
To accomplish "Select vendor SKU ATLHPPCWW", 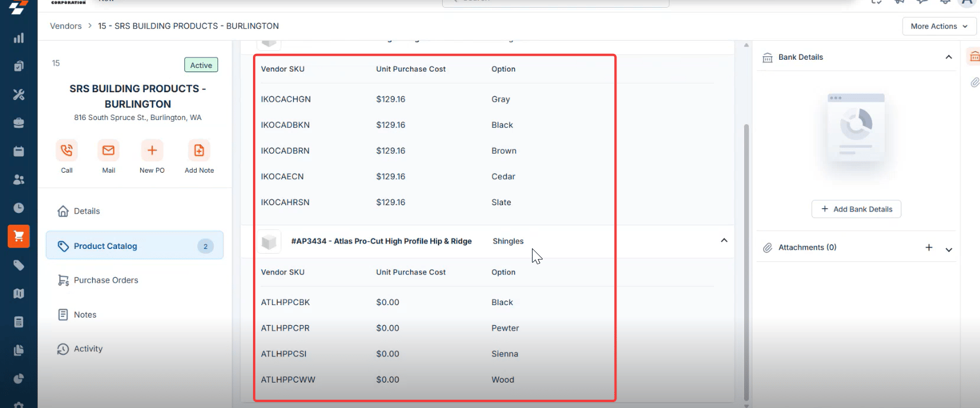I will coord(288,380).
